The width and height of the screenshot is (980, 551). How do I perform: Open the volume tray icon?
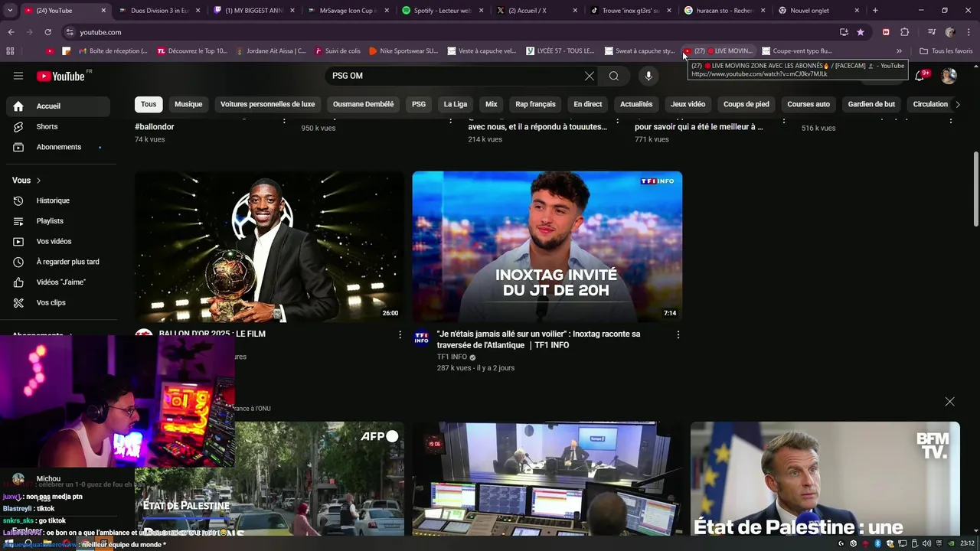927,543
